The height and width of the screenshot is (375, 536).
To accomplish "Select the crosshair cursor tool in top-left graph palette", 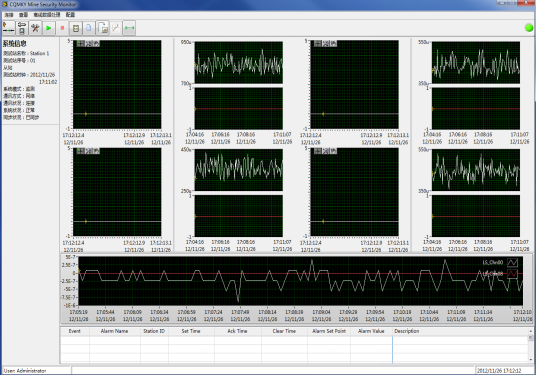I will 80,43.
